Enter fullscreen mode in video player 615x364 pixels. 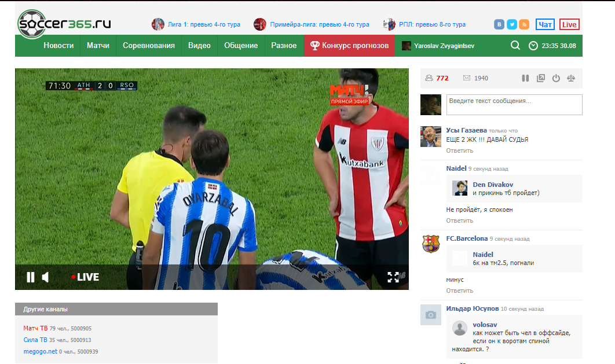pyautogui.click(x=393, y=277)
